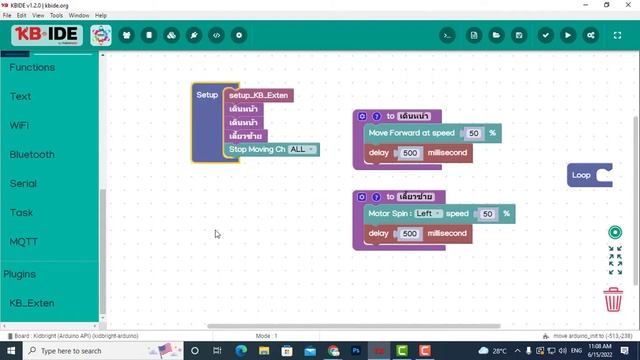The width and height of the screenshot is (640, 360).
Task: Click the workspace horizontal scrollbar
Action: (353, 326)
